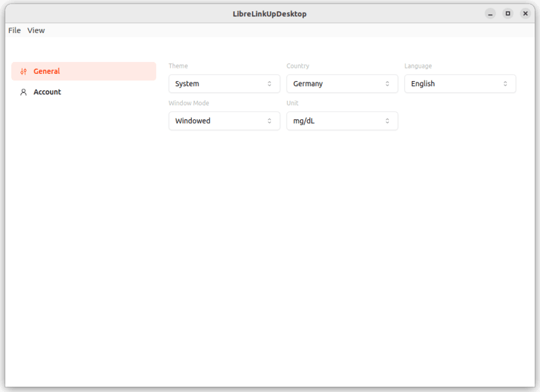The image size is (540, 392).
Task: Open the Account settings section
Action: pos(84,92)
